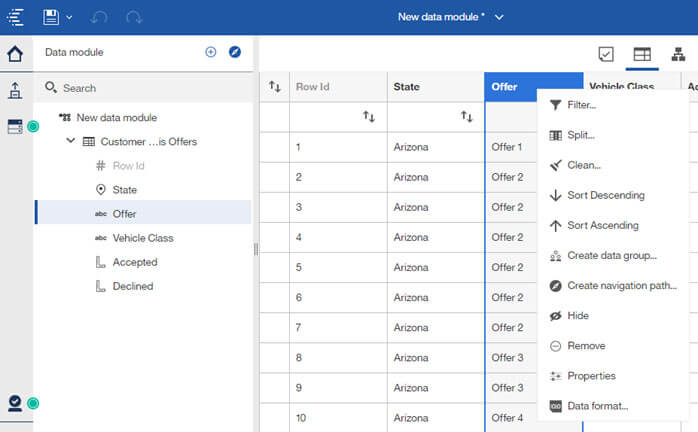698x432 pixels.
Task: Click the redo arrow icon
Action: [x=134, y=17]
